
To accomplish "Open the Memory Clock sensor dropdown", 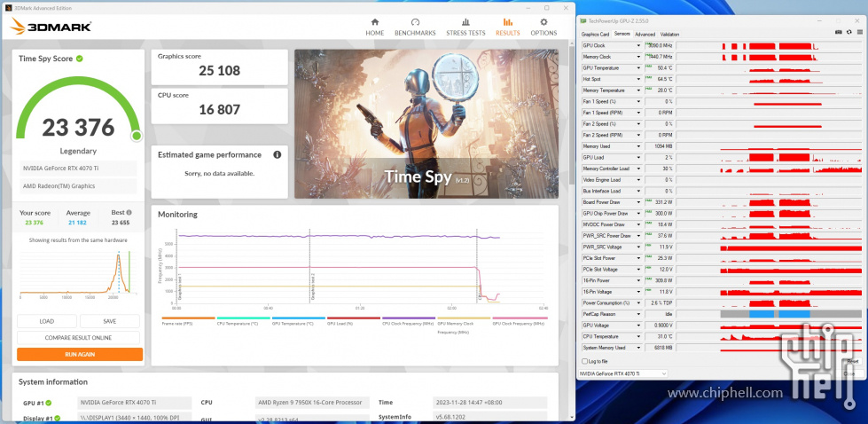I will coord(638,57).
